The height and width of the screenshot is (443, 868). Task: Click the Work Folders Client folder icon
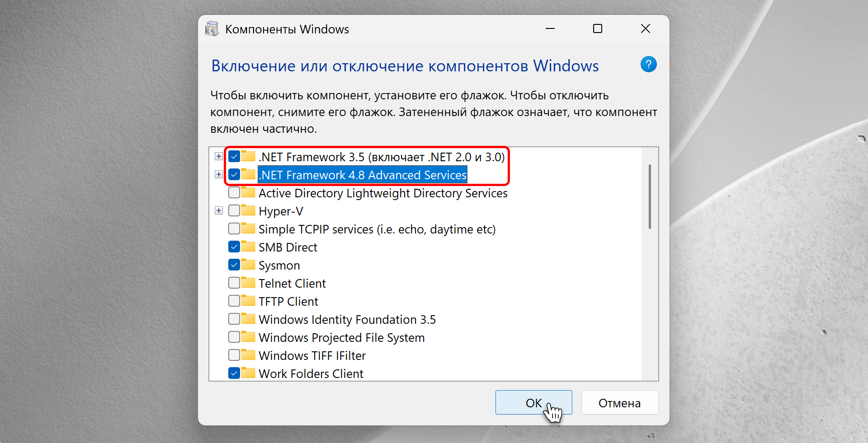tap(248, 373)
